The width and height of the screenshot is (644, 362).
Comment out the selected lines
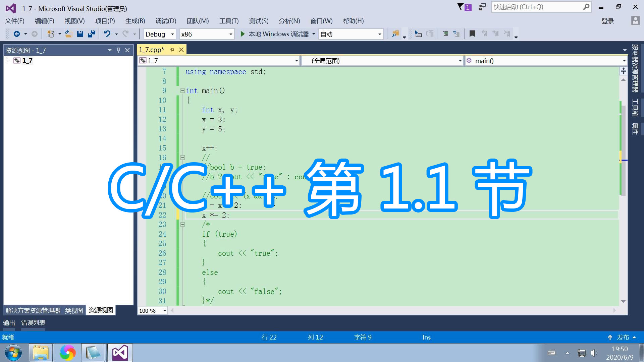pos(445,34)
